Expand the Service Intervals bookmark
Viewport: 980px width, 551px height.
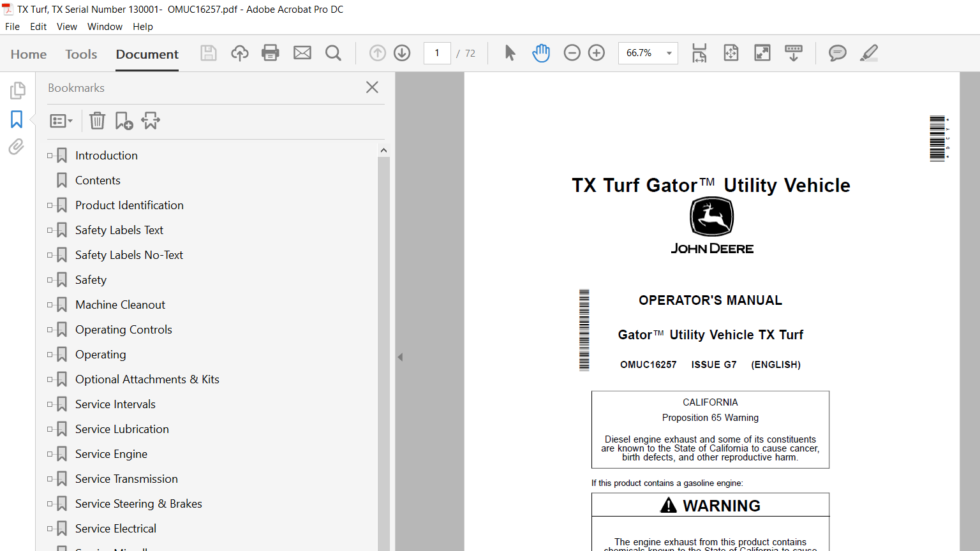point(50,404)
